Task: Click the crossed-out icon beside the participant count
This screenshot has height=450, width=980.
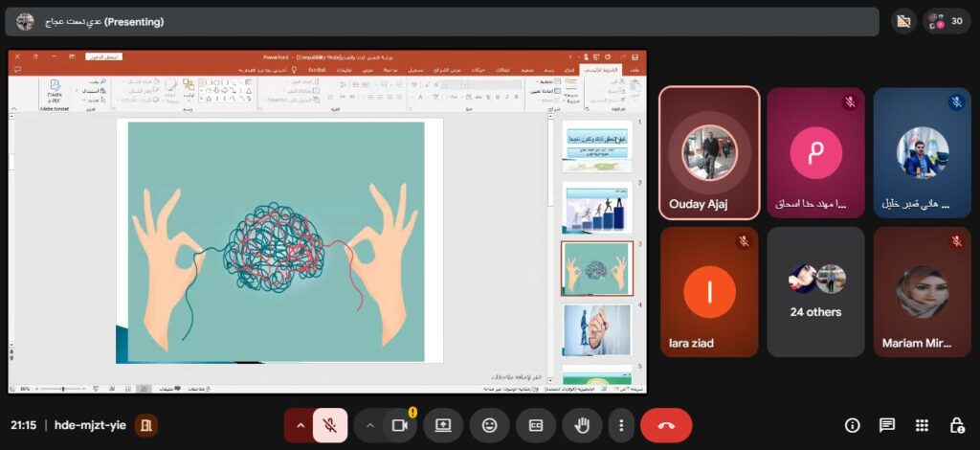Action: tap(902, 21)
